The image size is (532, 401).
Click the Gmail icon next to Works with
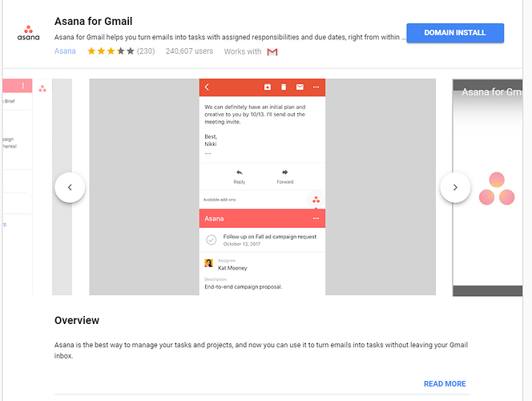click(272, 52)
